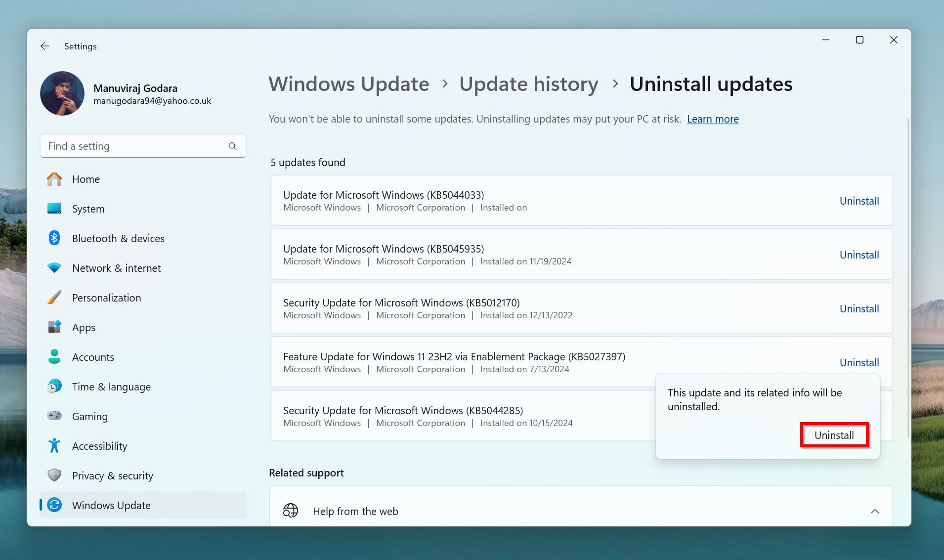Click the Network wifi icon
The width and height of the screenshot is (944, 560).
[x=54, y=268]
